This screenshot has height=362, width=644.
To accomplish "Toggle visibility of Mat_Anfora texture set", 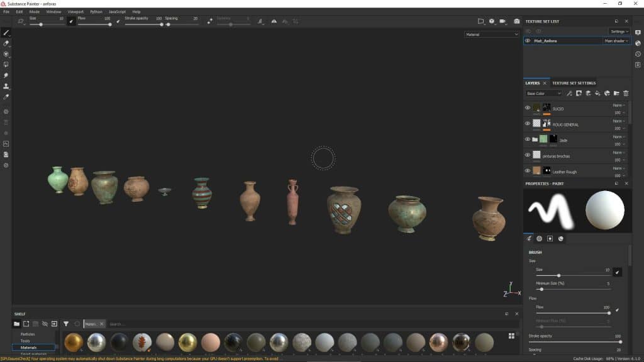I will click(x=528, y=41).
